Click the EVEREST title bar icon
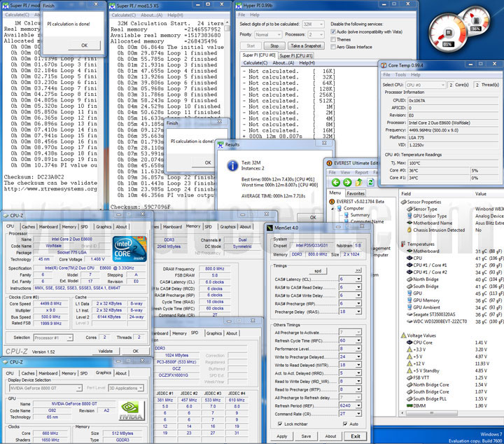 (329, 163)
